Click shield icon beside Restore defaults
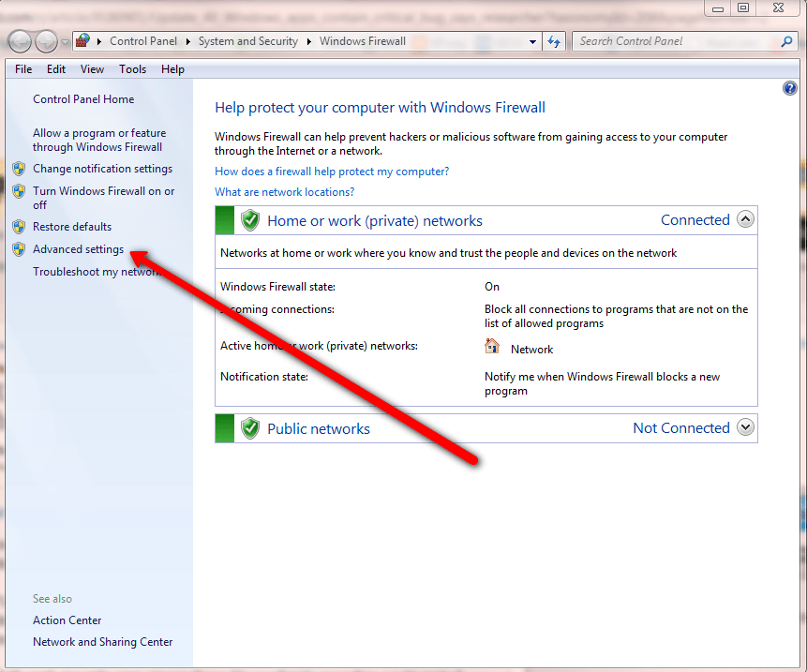The width and height of the screenshot is (807, 672). [19, 227]
